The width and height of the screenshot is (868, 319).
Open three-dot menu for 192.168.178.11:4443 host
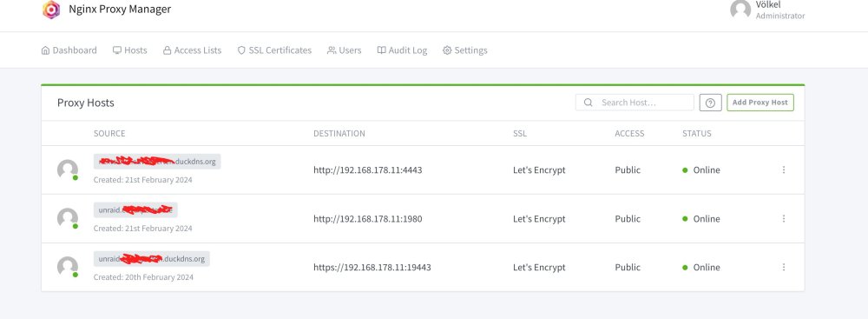[783, 169]
